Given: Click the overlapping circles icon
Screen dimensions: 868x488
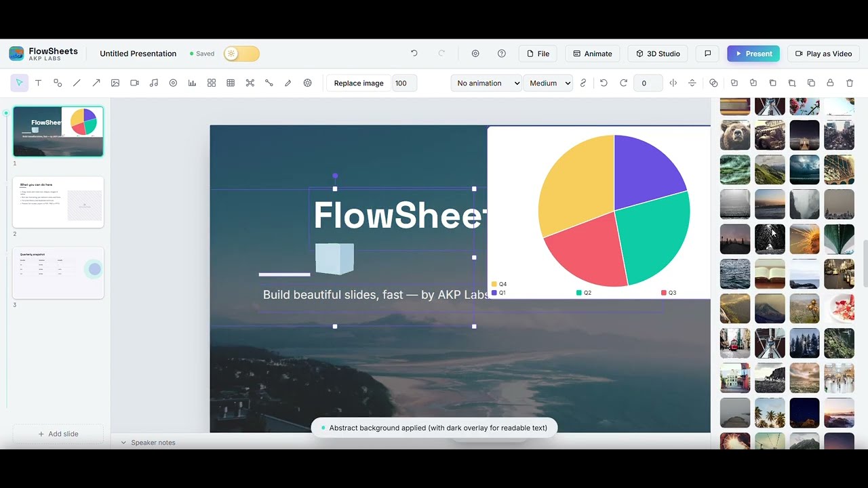Looking at the screenshot, I should tap(713, 83).
